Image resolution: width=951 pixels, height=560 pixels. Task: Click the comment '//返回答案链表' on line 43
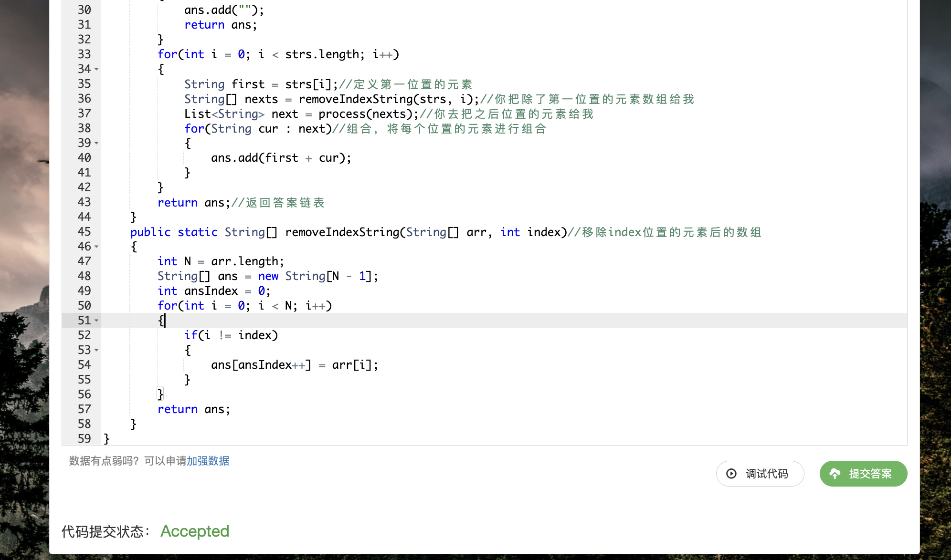click(x=278, y=203)
